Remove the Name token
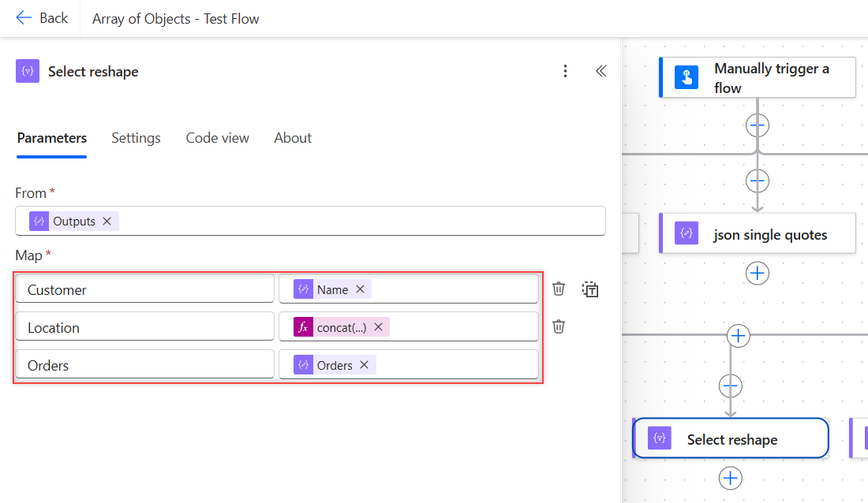868x503 pixels. point(361,289)
